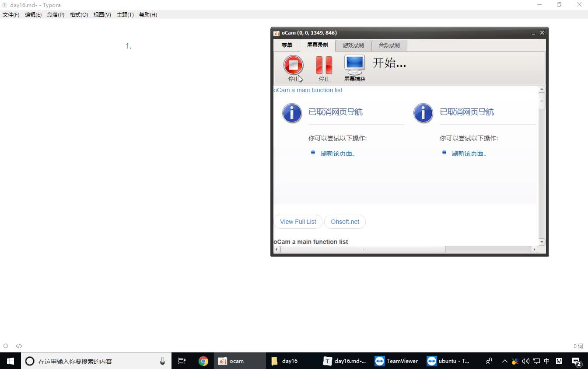The width and height of the screenshot is (588, 369).
Task: Click the screen capture monitor icon
Action: coord(354,65)
